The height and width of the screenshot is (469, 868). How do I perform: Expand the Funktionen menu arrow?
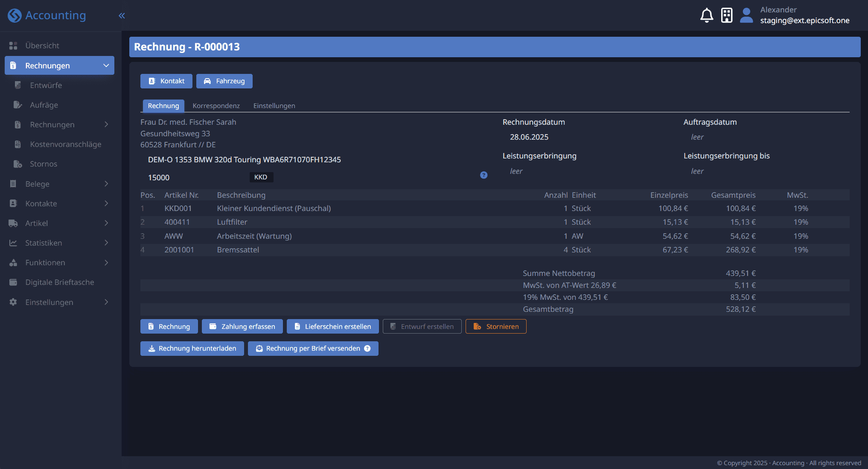tap(106, 262)
